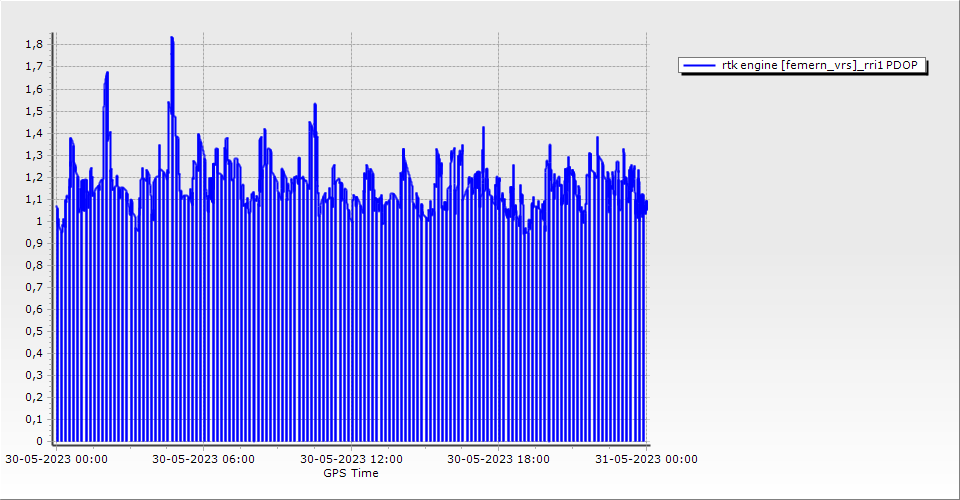Select the 0,5 y-axis tick label

click(x=33, y=331)
